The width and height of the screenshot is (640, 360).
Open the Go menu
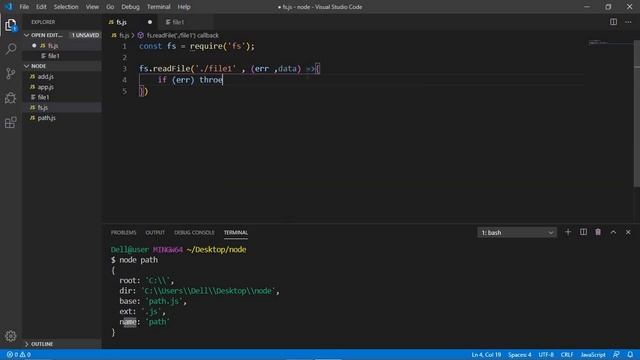click(110, 7)
